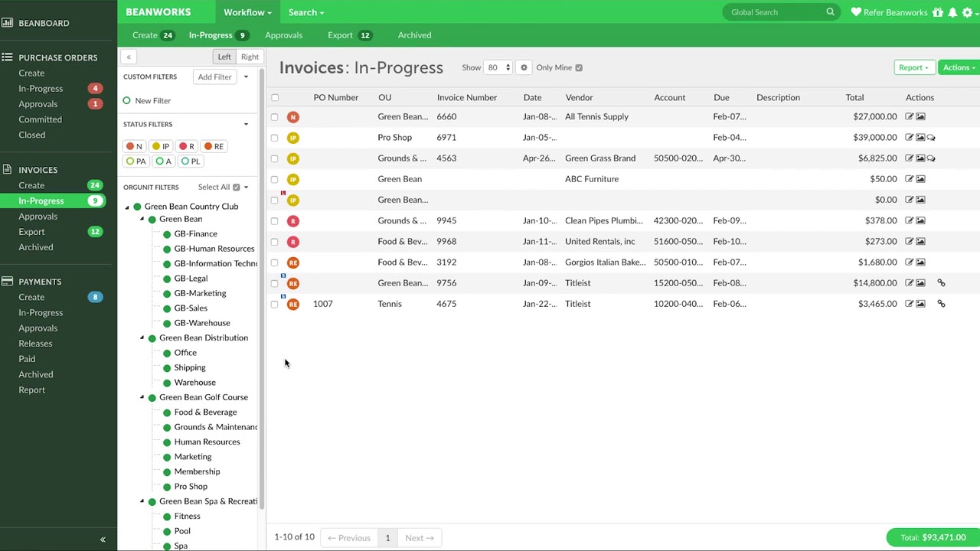Select the checkbox for invoice 6660
Viewport: 980px width, 551px height.
pyautogui.click(x=275, y=117)
